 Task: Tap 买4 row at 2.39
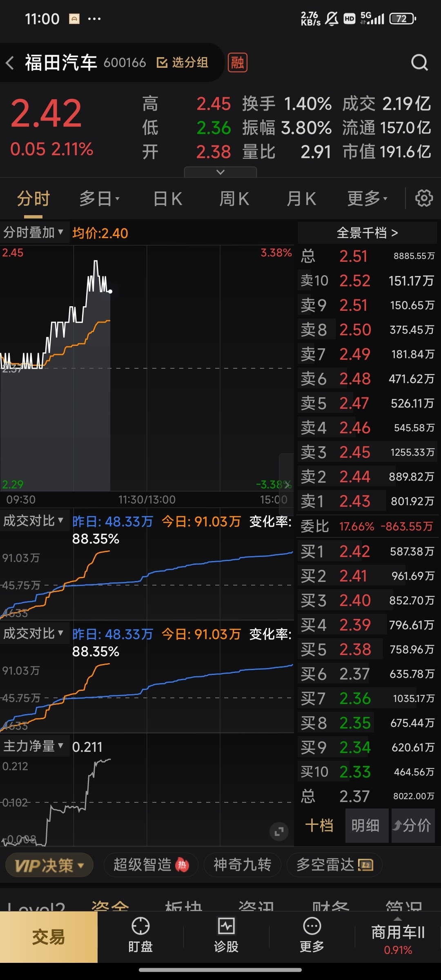pyautogui.click(x=367, y=625)
